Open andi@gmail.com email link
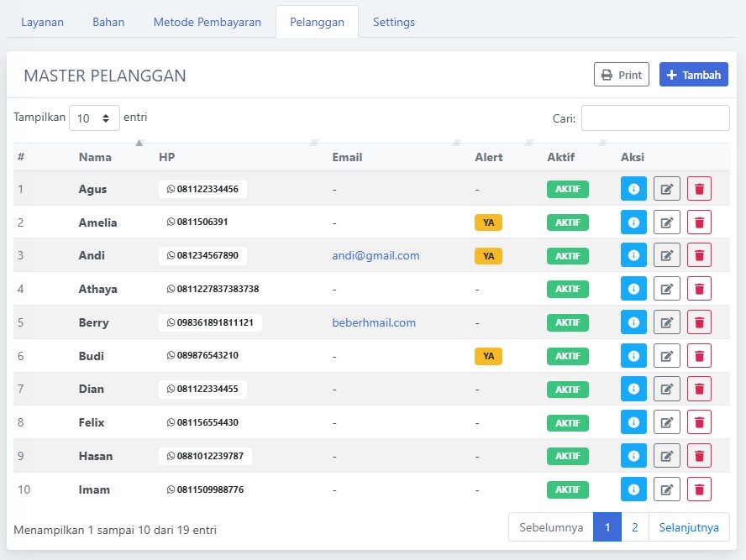746x560 pixels. [x=376, y=255]
